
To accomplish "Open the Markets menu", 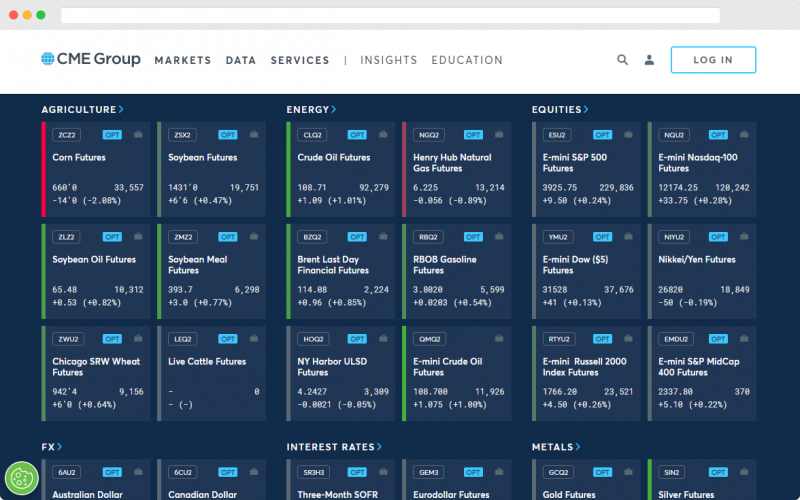I will pos(183,60).
